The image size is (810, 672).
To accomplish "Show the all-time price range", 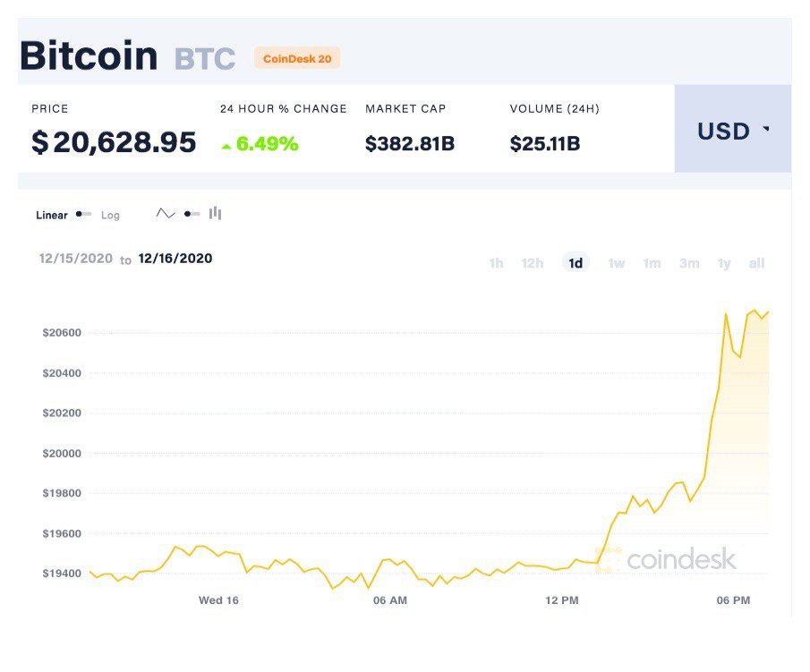I will click(756, 263).
